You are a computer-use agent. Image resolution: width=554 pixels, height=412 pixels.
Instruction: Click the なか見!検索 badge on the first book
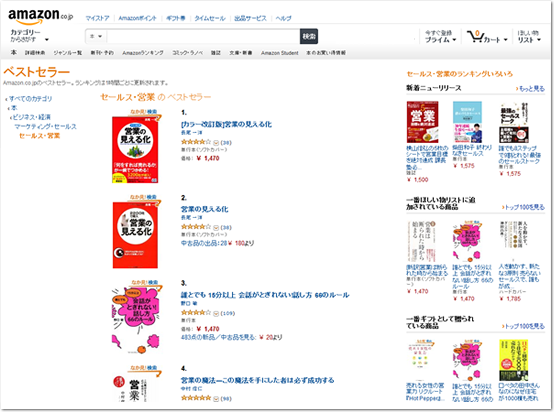coord(143,112)
